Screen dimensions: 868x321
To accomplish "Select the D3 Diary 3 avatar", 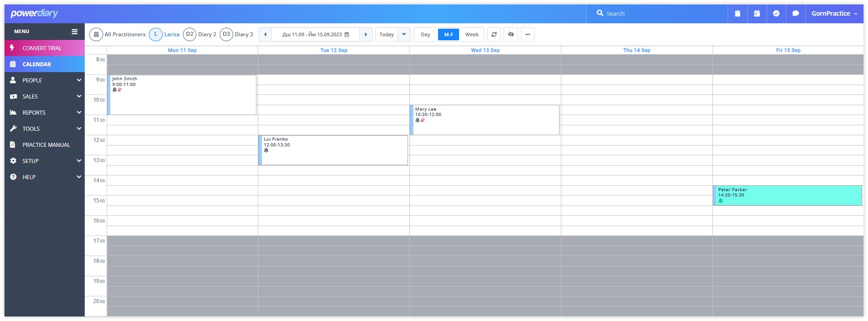I will click(226, 34).
